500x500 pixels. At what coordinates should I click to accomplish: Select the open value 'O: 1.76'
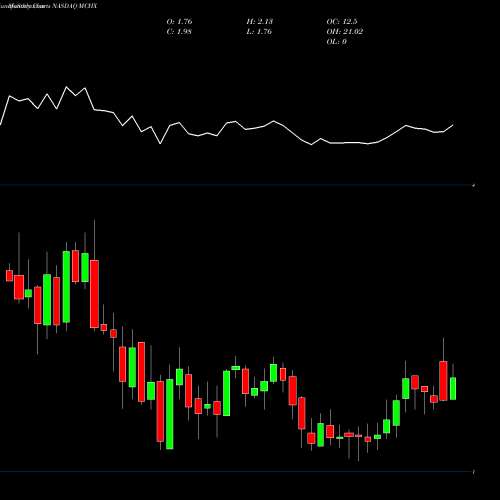pyautogui.click(x=179, y=22)
